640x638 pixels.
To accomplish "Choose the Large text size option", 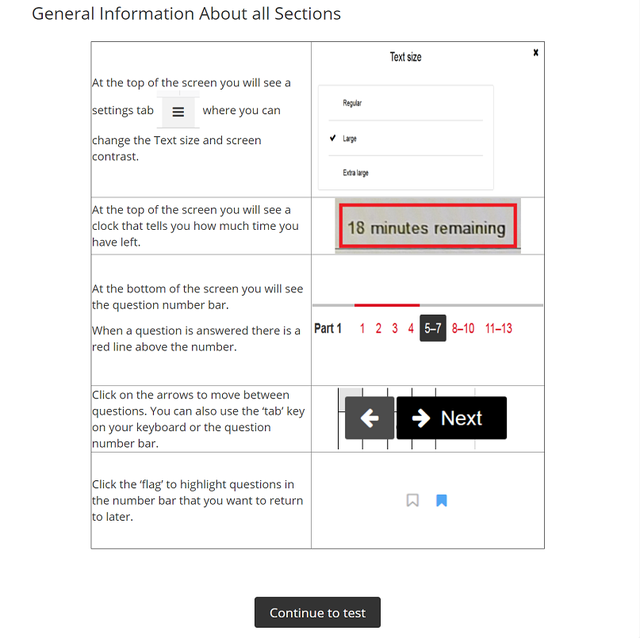I will pyautogui.click(x=350, y=139).
